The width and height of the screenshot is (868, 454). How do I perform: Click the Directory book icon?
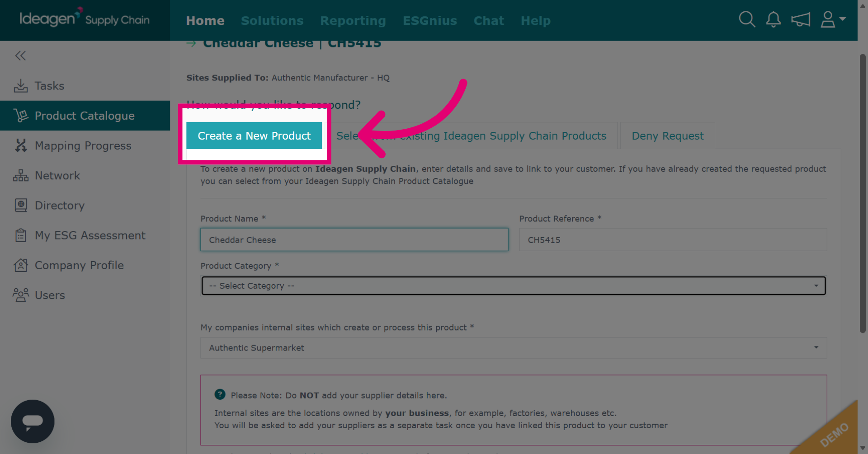[21, 205]
